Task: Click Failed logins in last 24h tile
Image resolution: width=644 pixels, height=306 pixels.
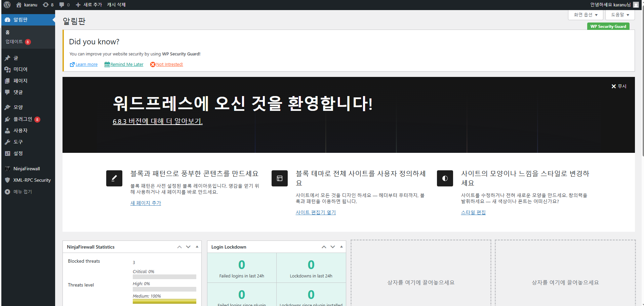Action: pyautogui.click(x=242, y=268)
